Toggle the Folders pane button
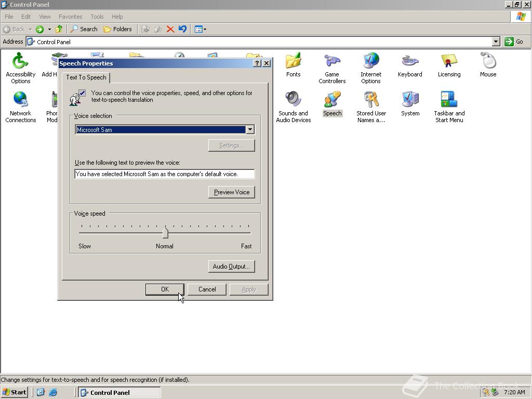The height and width of the screenshot is (399, 532). [x=117, y=29]
